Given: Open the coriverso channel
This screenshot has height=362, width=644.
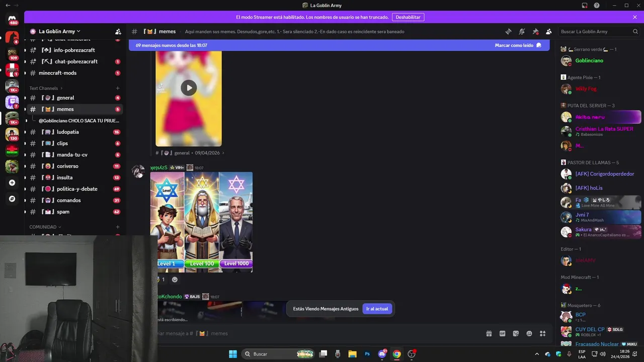Looking at the screenshot, I should [74, 166].
